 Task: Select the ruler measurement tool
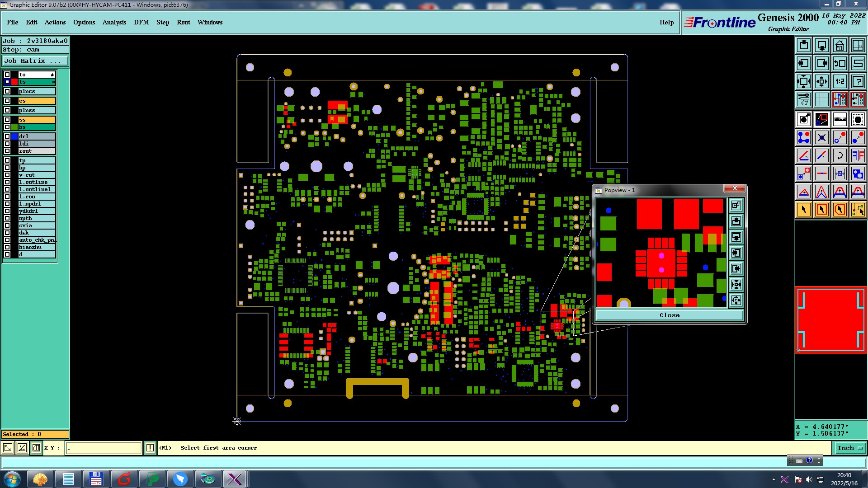[840, 119]
